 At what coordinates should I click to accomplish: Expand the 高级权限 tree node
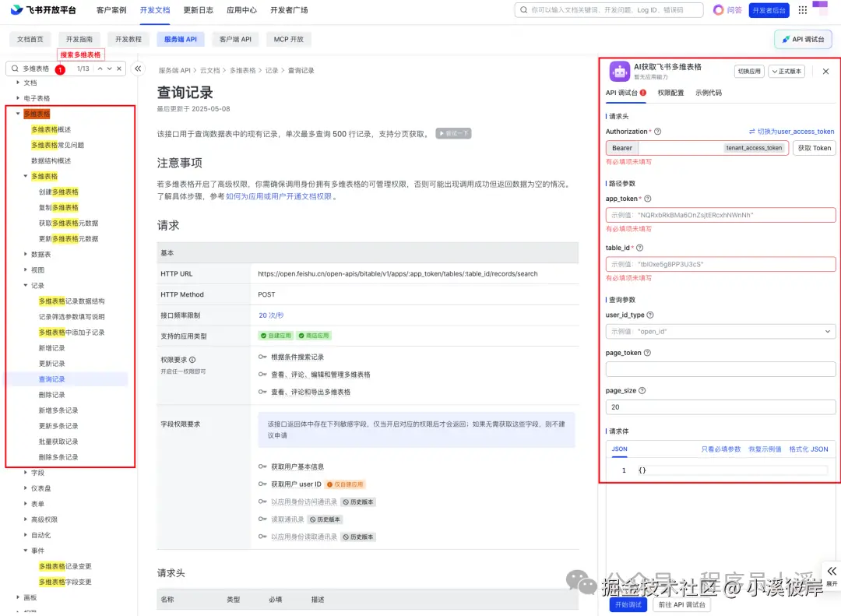pyautogui.click(x=26, y=519)
